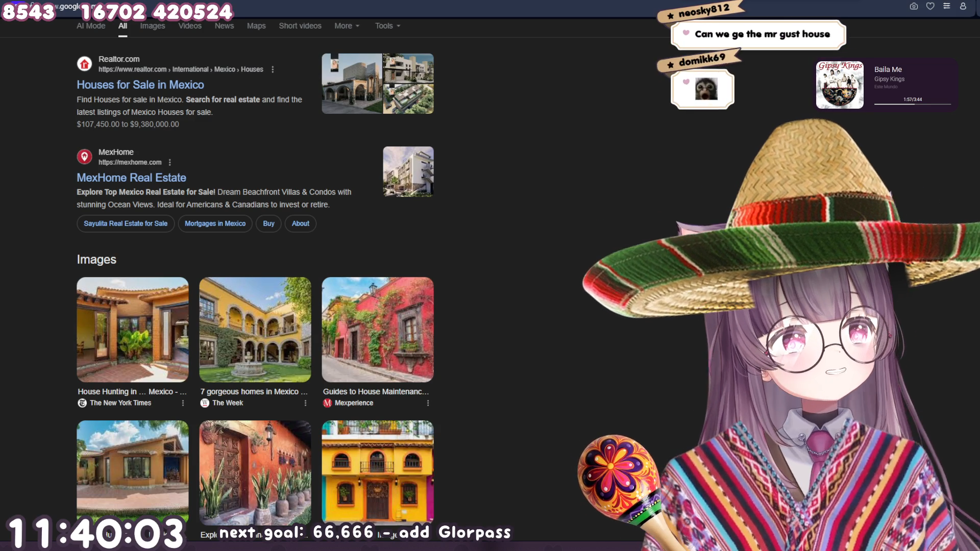Click the MexHome red favicon icon
Viewport: 980px width, 551px height.
[x=85, y=157]
